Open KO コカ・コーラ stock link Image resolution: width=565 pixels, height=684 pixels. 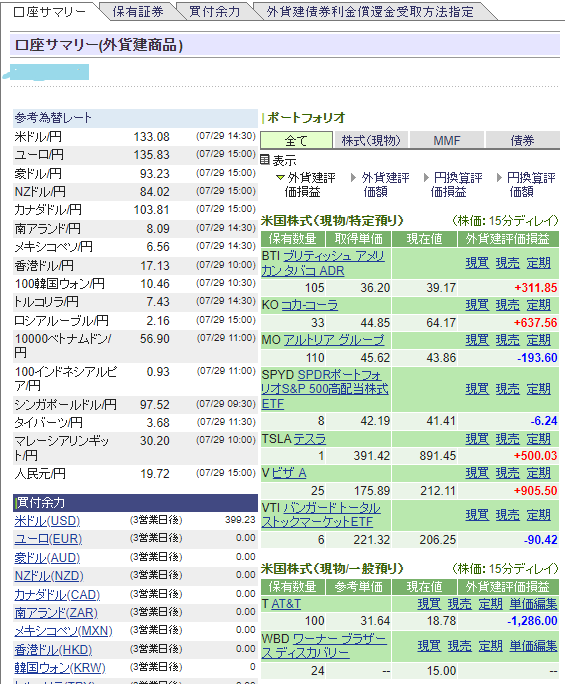coord(309,305)
